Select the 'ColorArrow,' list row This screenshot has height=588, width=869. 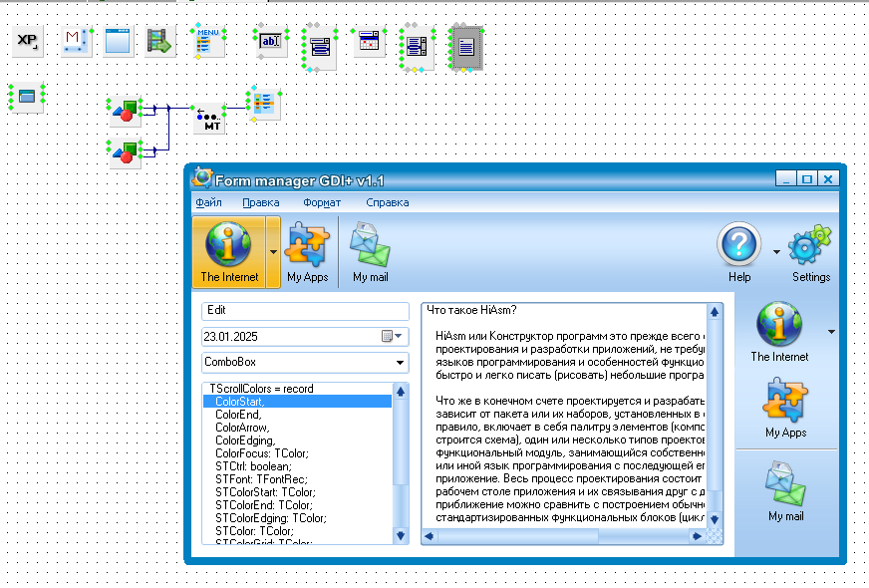[x=298, y=428]
